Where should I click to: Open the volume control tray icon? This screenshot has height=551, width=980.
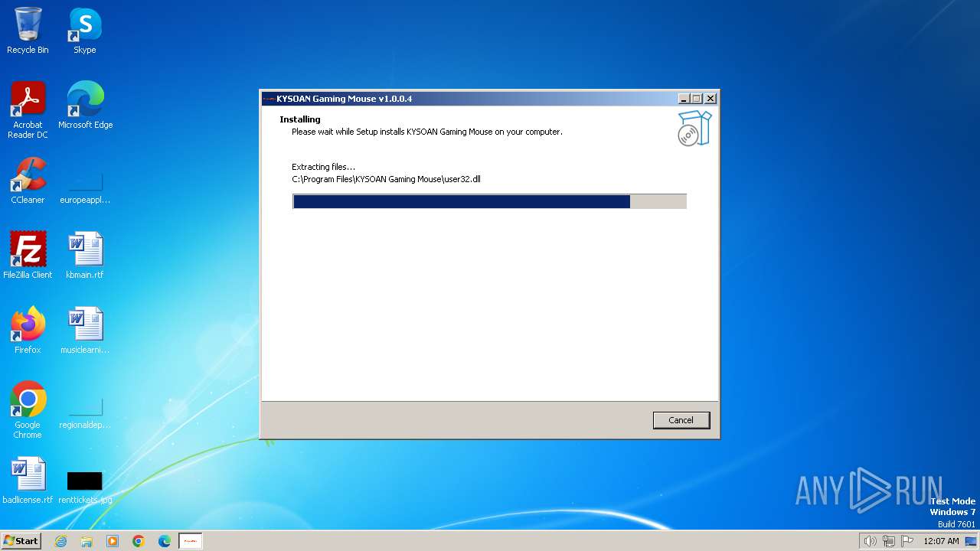pyautogui.click(x=870, y=541)
